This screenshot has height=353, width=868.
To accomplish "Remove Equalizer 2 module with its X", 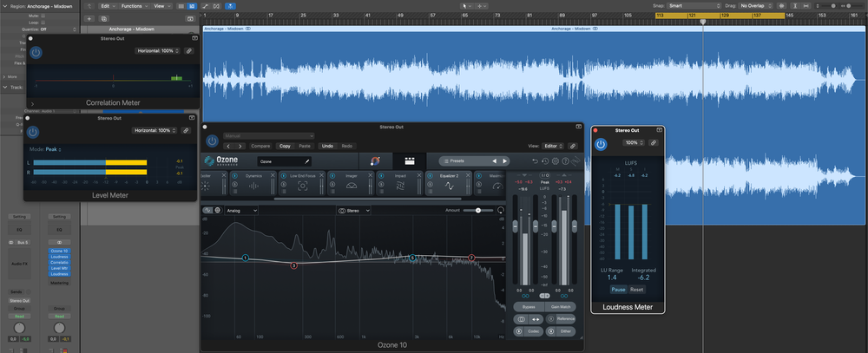I will click(468, 175).
